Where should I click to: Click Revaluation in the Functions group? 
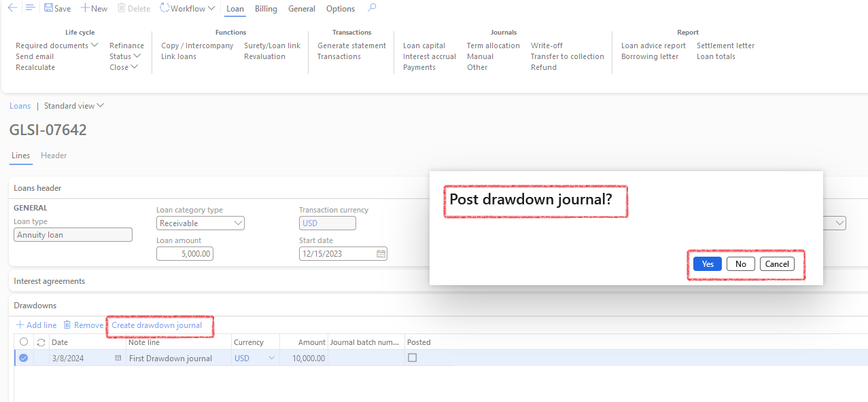tap(265, 56)
